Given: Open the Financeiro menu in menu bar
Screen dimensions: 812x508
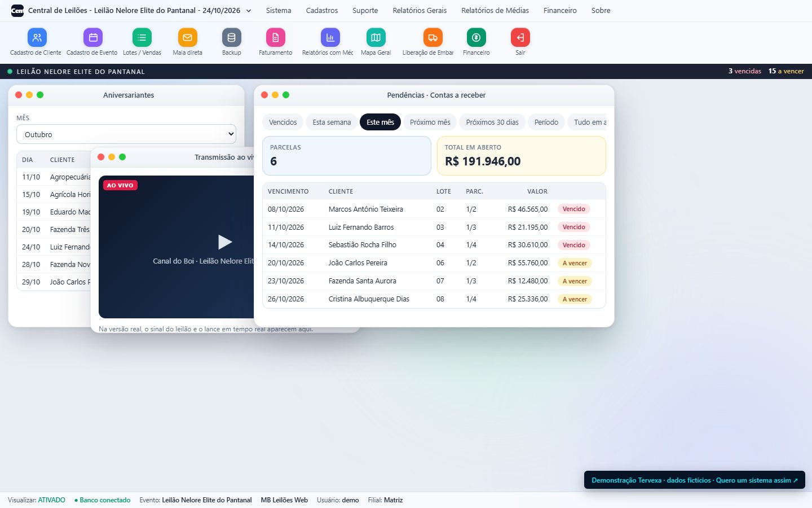Looking at the screenshot, I should (560, 11).
